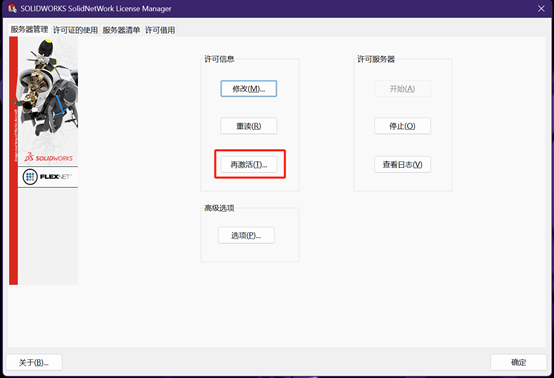554x378 pixels.
Task: Click the 高级选项 group label
Action: tap(219, 208)
